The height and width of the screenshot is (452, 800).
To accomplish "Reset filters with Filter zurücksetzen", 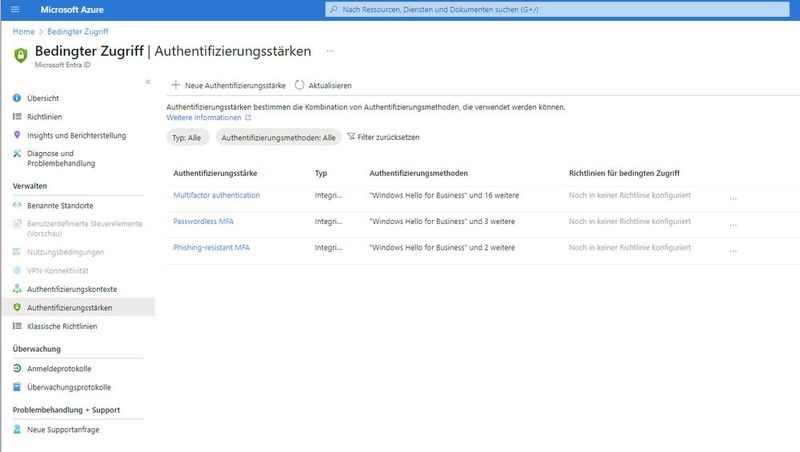I will click(x=383, y=137).
